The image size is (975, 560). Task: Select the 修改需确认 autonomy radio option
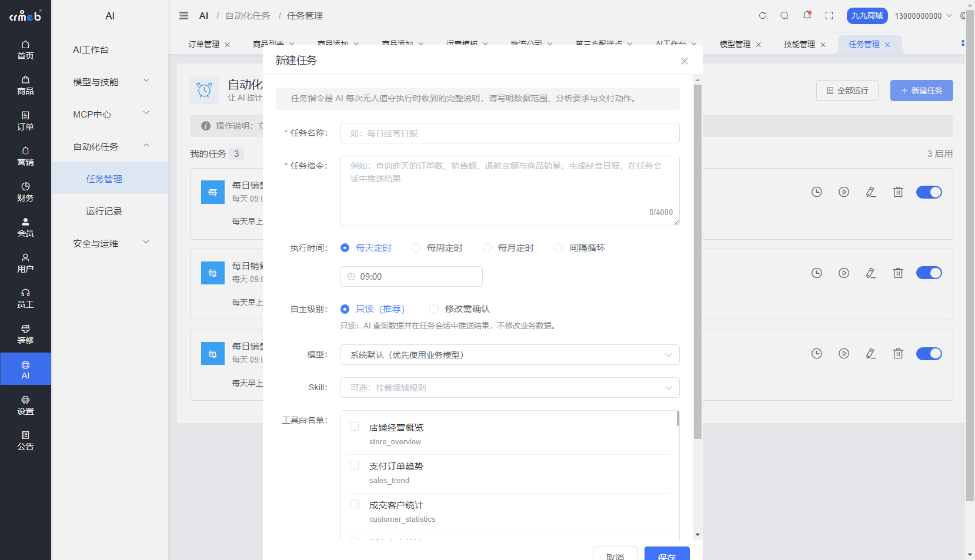click(x=460, y=309)
